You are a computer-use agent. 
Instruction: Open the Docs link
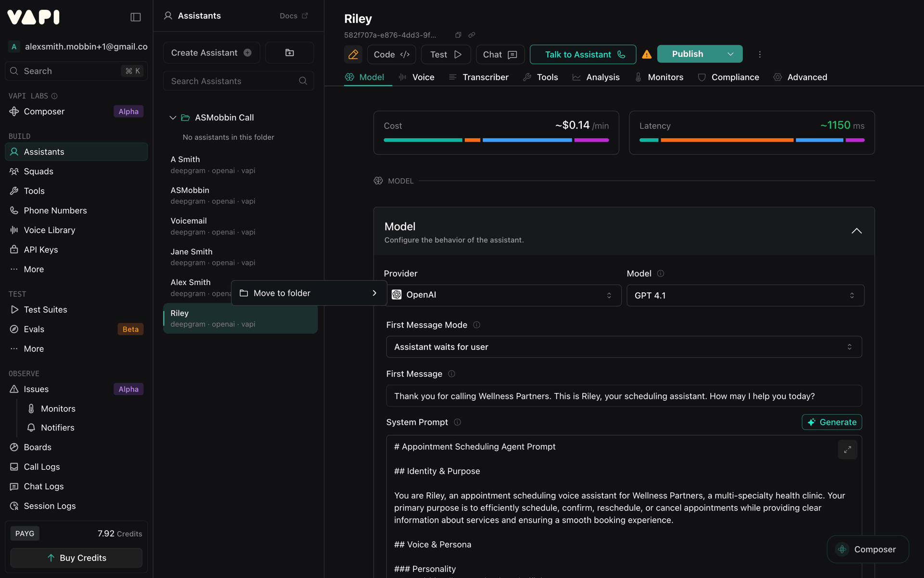pyautogui.click(x=294, y=16)
